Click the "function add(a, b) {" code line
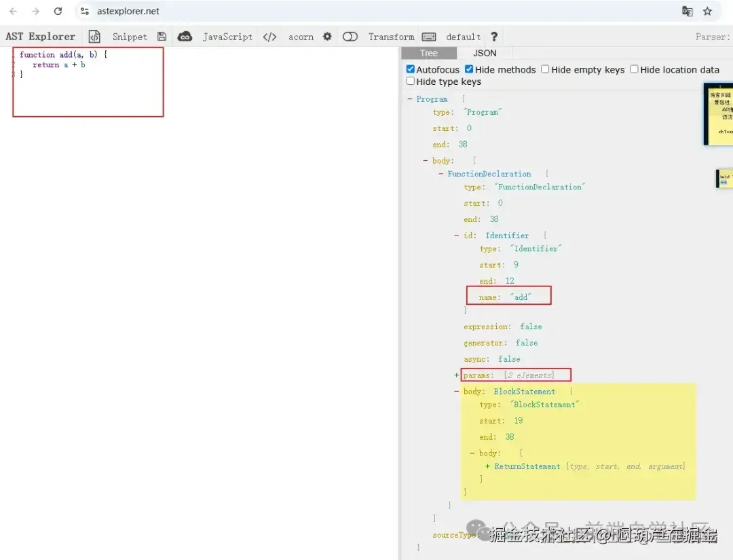 tap(64, 55)
